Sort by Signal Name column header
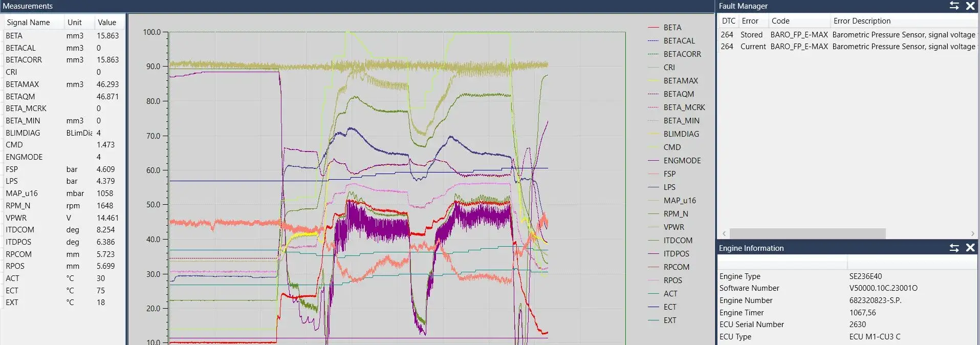 pyautogui.click(x=28, y=23)
